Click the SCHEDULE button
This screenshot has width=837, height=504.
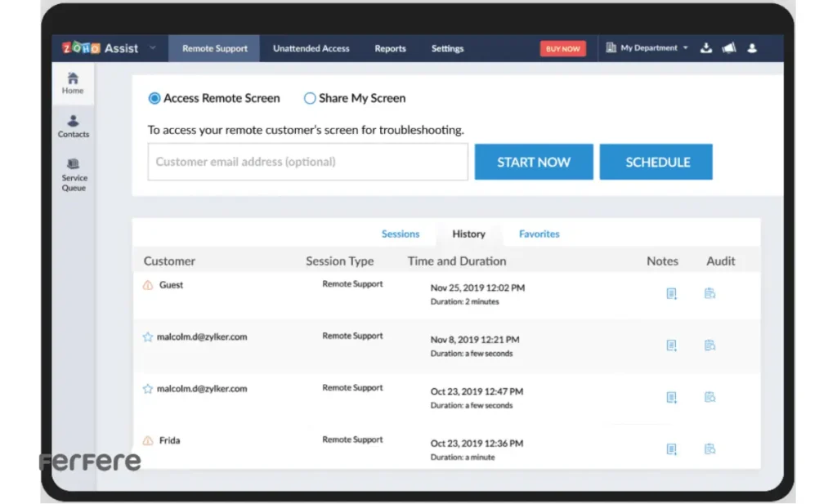(x=656, y=162)
